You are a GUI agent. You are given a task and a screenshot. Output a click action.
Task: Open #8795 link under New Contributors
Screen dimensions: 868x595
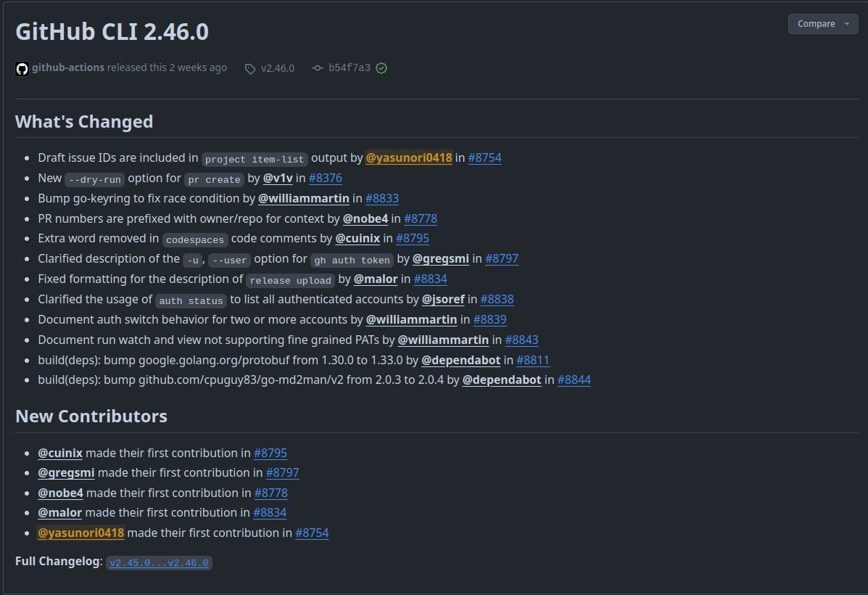[270, 454]
